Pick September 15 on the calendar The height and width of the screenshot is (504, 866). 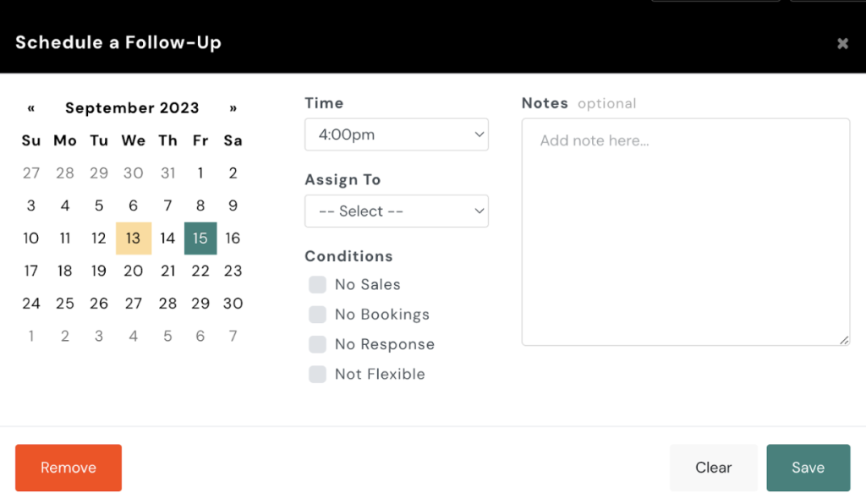[200, 238]
